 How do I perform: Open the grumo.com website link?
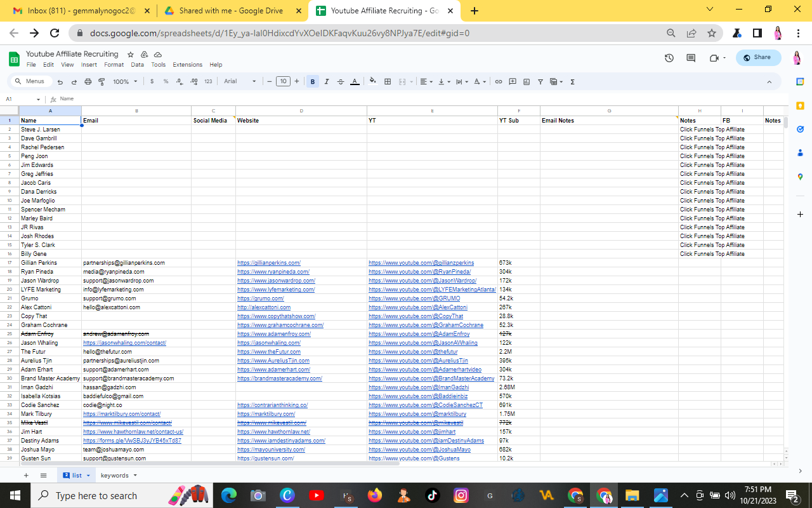pos(261,298)
